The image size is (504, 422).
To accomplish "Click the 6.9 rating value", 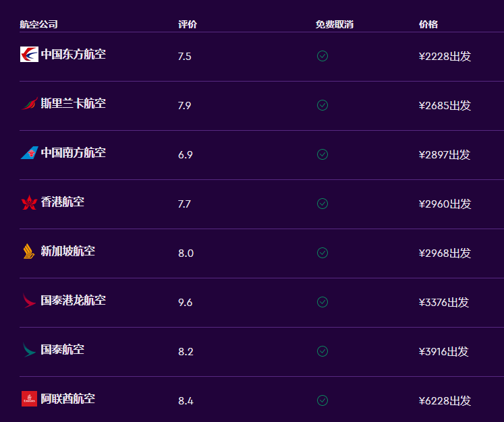I will pyautogui.click(x=185, y=155).
